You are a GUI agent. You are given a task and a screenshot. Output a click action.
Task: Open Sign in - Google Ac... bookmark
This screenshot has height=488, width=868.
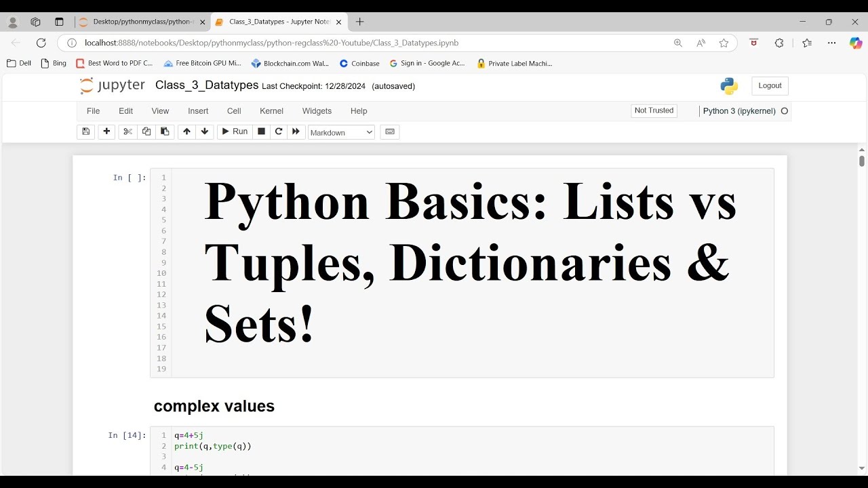click(427, 63)
